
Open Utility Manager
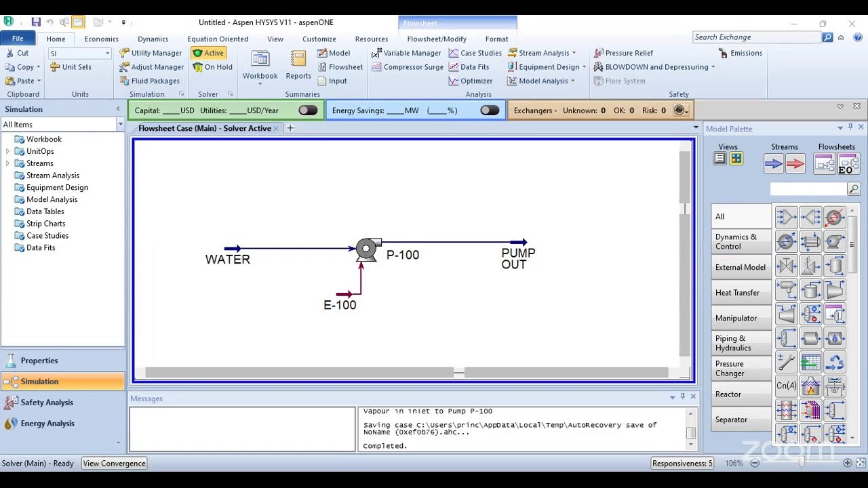coord(151,53)
